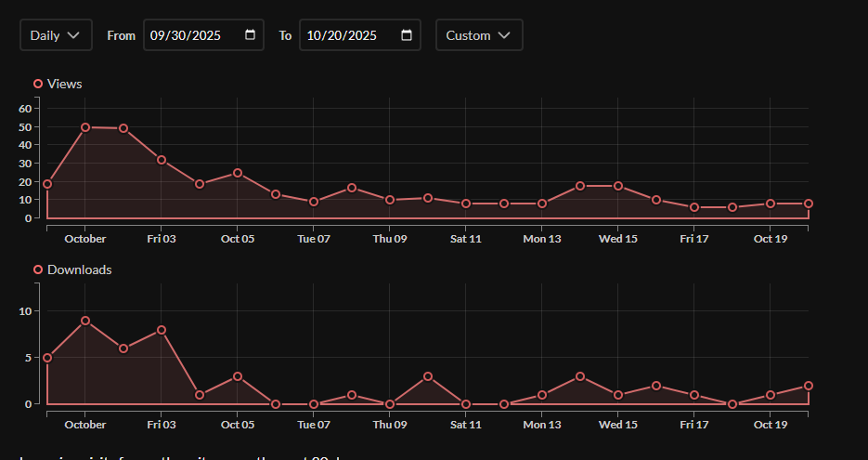Open calendar picker icon in From field
Image resolution: width=868 pixels, height=460 pixels.
[251, 35]
